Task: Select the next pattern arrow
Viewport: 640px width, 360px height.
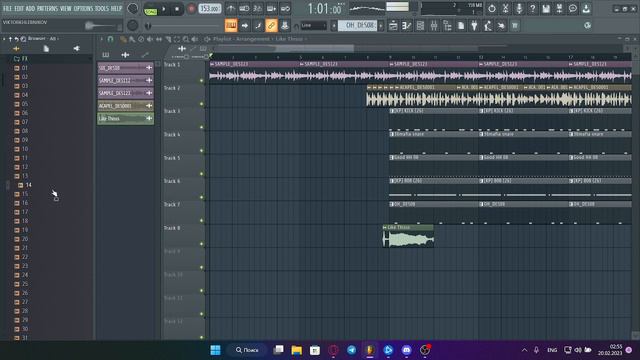Action: coord(381,26)
